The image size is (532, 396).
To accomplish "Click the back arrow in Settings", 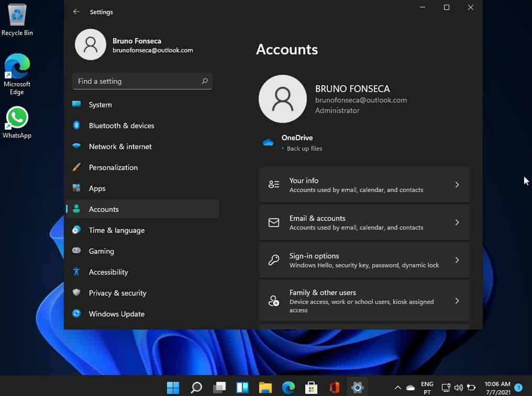I will [76, 12].
